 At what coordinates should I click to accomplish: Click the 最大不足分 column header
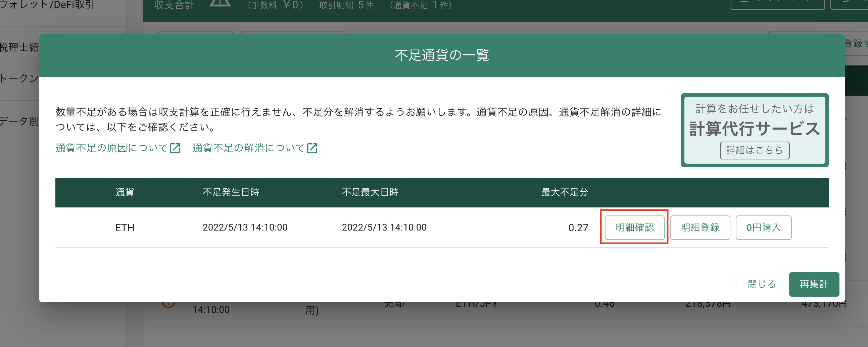point(565,192)
